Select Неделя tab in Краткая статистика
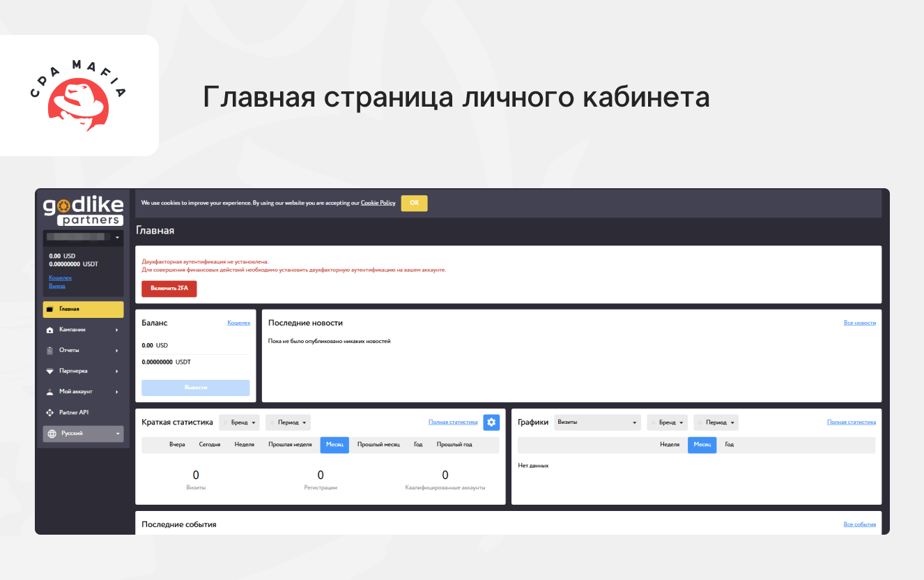Image resolution: width=924 pixels, height=580 pixels. pyautogui.click(x=245, y=445)
